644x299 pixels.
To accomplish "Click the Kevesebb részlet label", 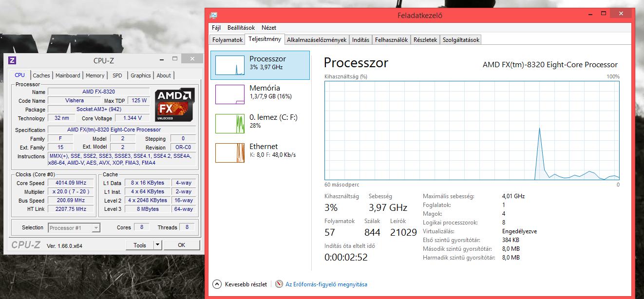I will [x=246, y=284].
